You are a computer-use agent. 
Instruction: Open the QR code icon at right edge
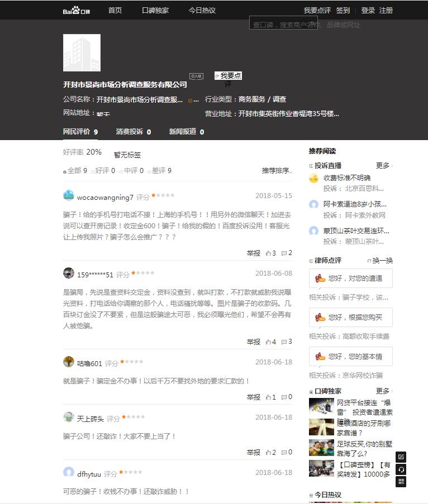(401, 482)
